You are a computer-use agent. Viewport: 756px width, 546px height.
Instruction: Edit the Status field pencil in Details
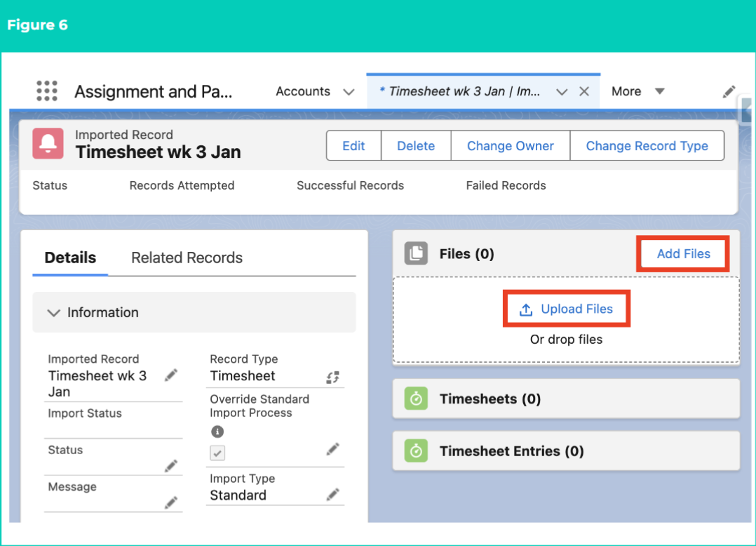click(170, 465)
